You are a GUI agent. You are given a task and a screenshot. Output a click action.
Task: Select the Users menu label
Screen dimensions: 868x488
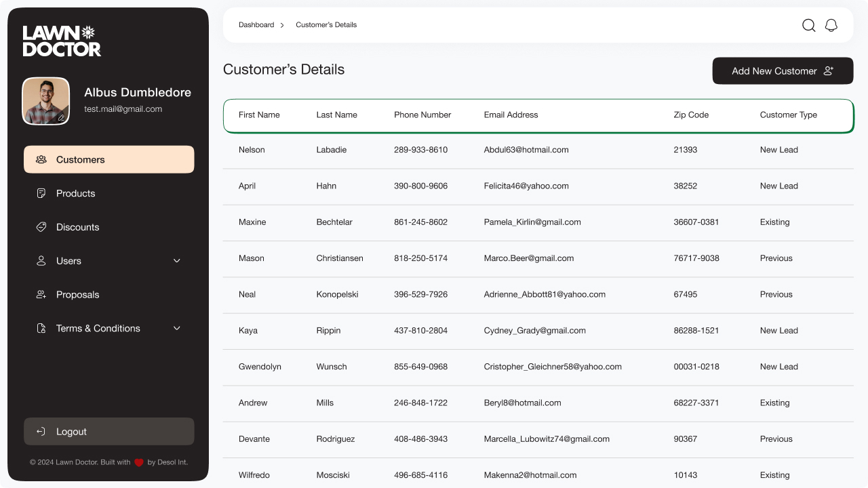click(68, 261)
